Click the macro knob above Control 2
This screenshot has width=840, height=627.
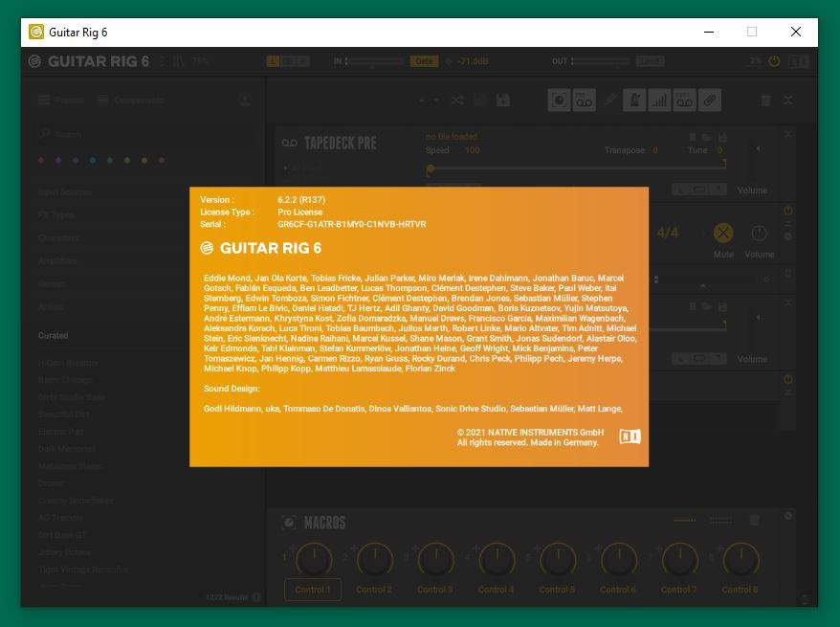pyautogui.click(x=375, y=559)
